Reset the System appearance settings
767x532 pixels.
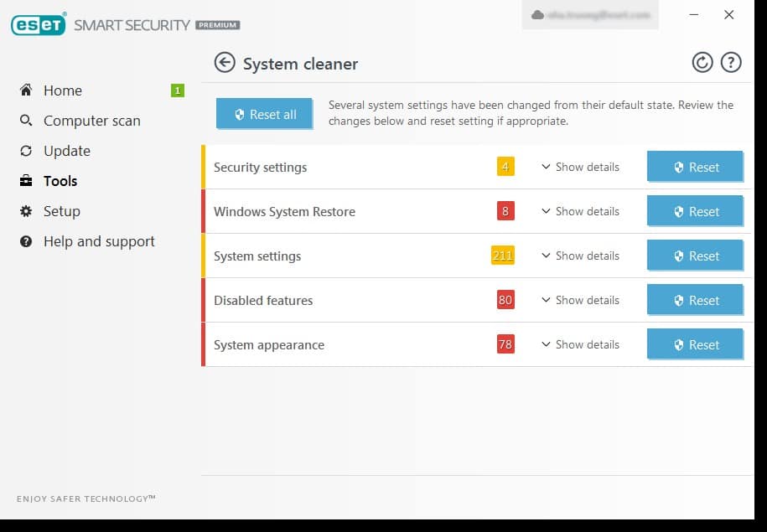[695, 344]
